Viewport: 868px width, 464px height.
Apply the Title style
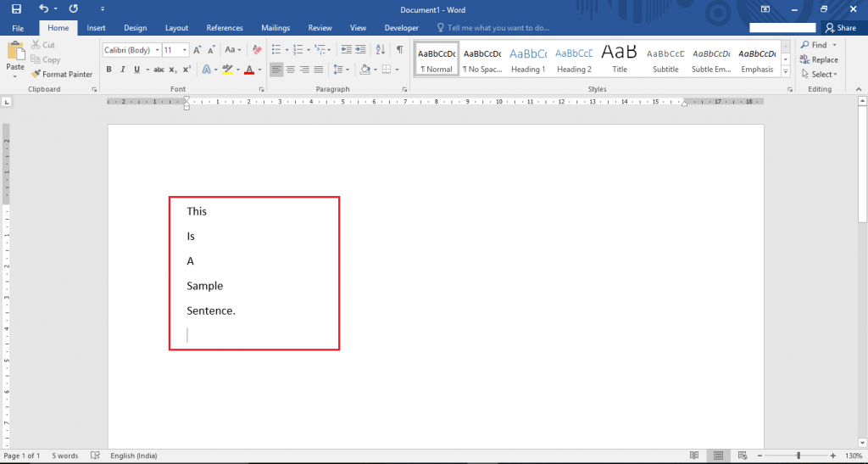coord(620,59)
